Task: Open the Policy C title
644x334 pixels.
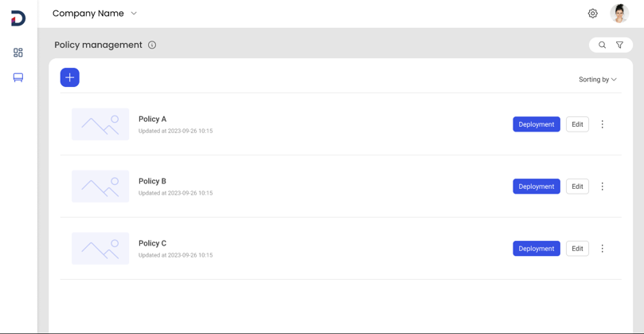Action: click(x=152, y=243)
